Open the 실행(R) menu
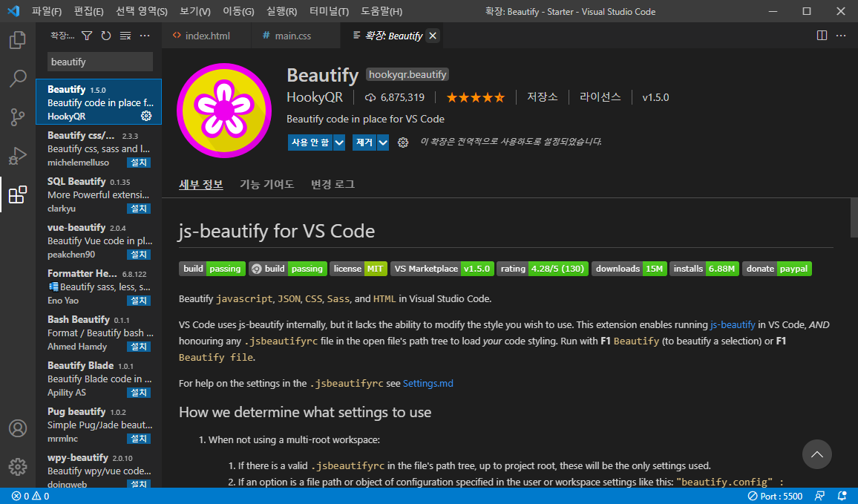Viewport: 858px width, 504px height. click(x=281, y=11)
